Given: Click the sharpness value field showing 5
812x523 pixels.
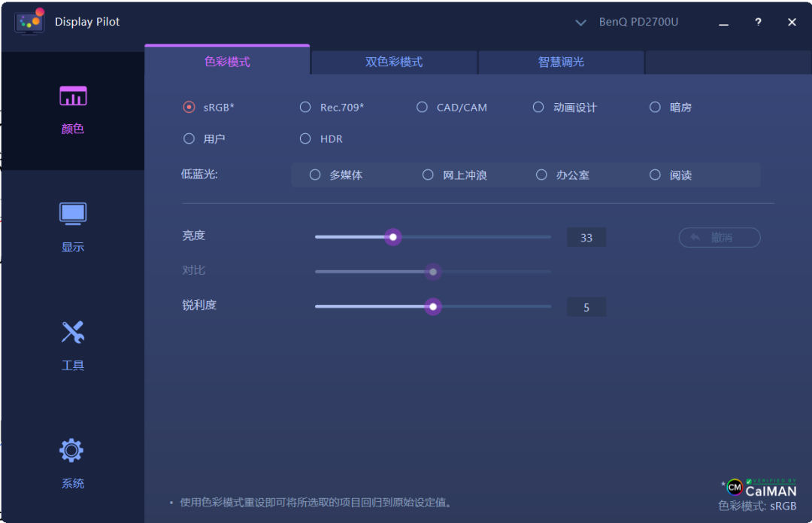Looking at the screenshot, I should pos(586,306).
